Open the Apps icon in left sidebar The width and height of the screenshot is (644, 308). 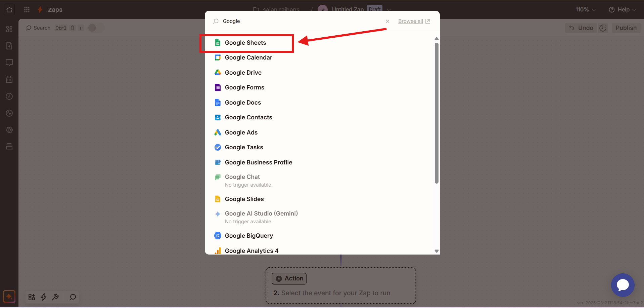[x=9, y=29]
